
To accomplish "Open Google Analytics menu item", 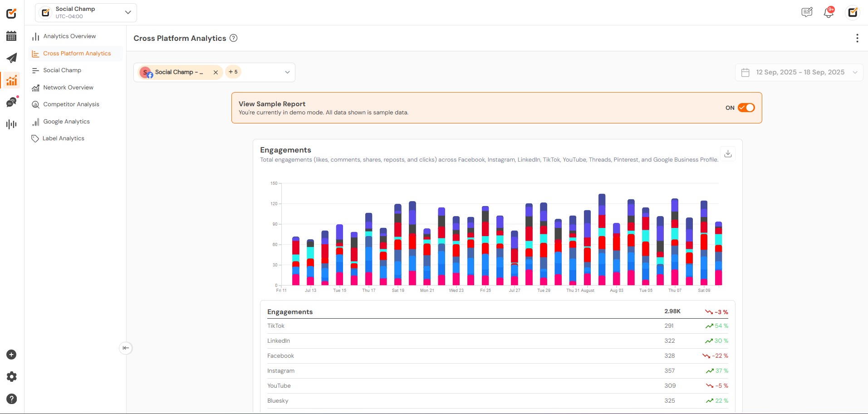I will point(66,122).
